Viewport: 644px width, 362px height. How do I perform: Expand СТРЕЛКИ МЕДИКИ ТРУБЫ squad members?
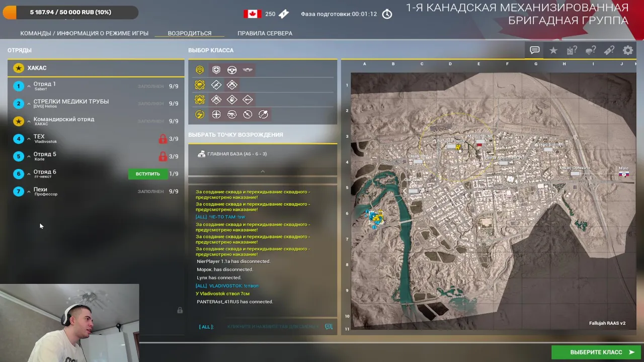[29, 104]
